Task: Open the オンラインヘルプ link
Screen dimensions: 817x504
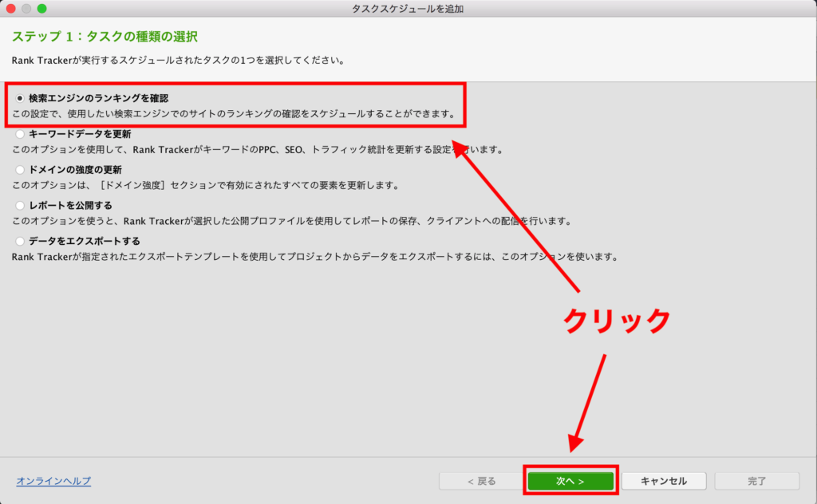Action: pyautogui.click(x=53, y=481)
